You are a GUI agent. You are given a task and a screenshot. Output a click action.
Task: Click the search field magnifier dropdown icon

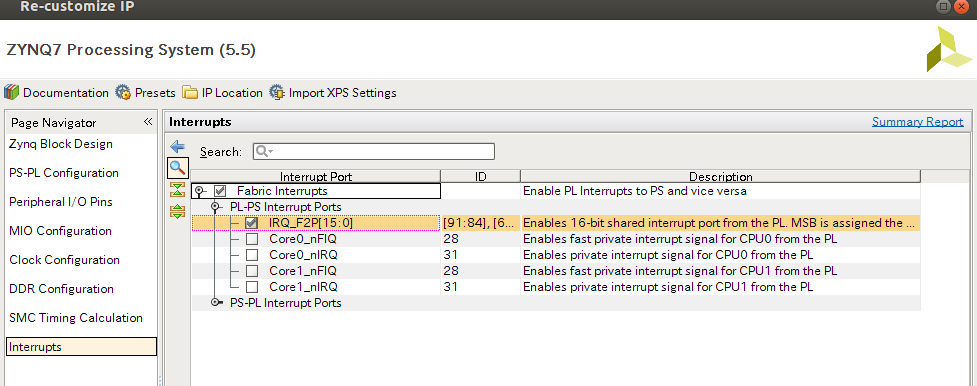[265, 152]
